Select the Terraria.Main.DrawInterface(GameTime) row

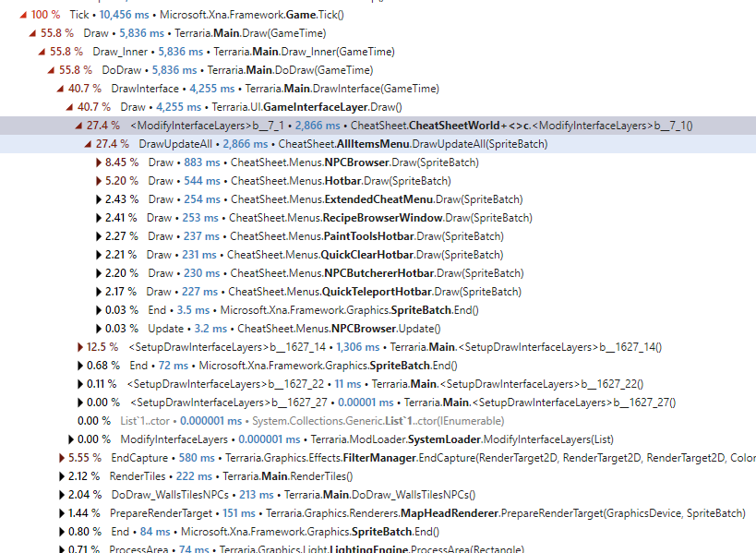pos(378,89)
